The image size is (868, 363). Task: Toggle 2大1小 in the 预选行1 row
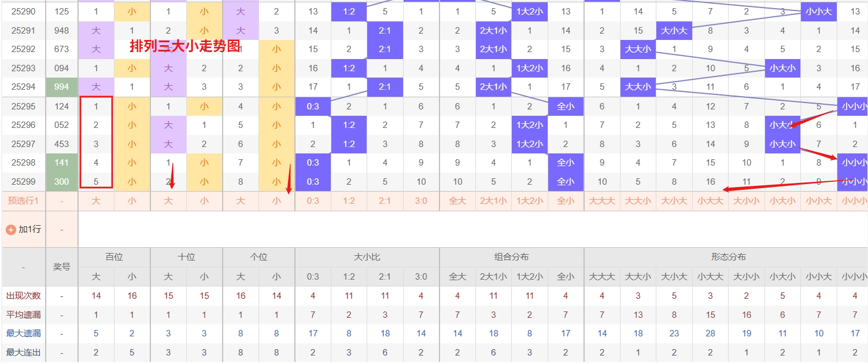tap(493, 201)
